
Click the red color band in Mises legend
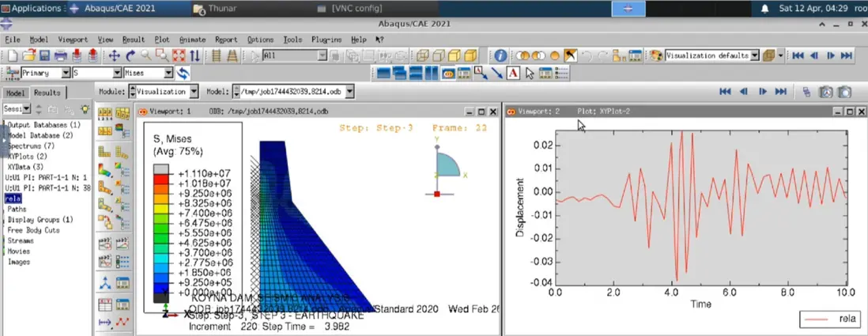[161, 179]
